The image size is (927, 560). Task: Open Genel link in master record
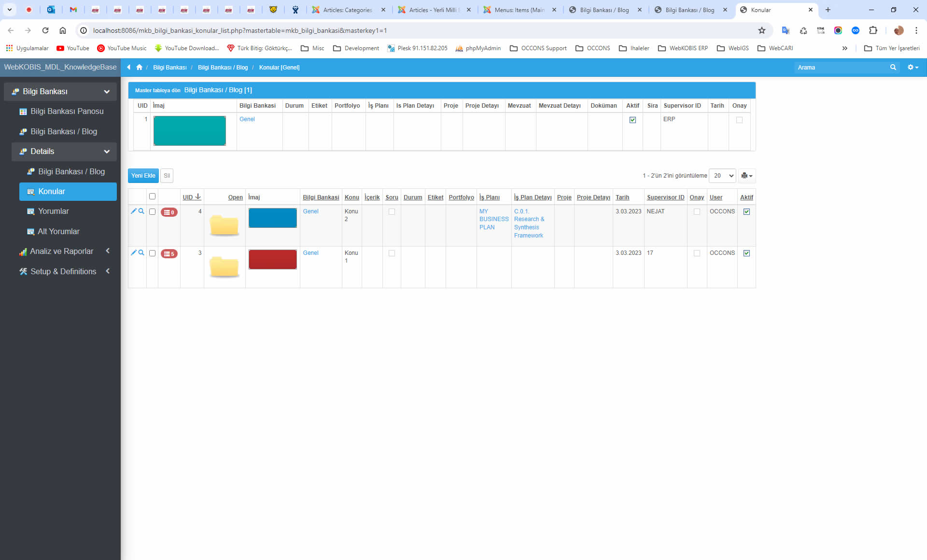pyautogui.click(x=247, y=119)
